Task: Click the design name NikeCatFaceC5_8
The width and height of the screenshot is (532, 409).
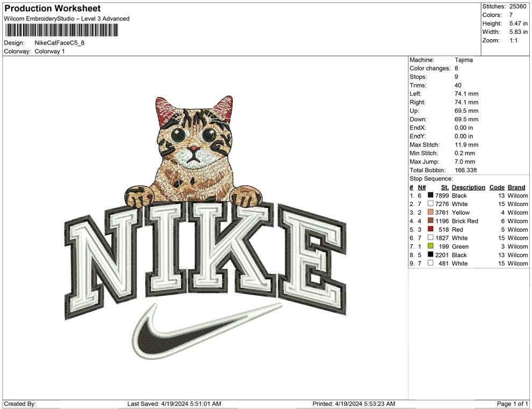Action: (59, 43)
